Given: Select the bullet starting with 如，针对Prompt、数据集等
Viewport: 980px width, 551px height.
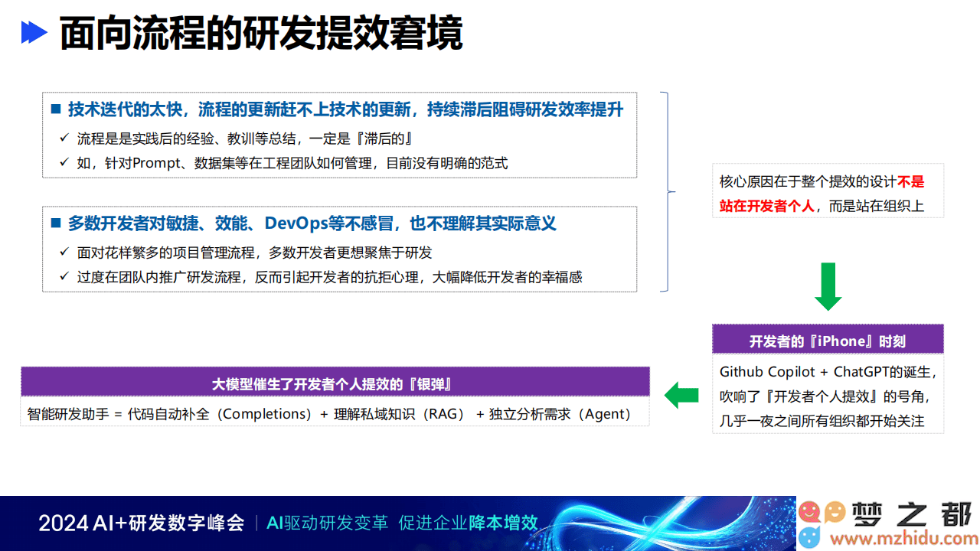Looking at the screenshot, I should (292, 163).
